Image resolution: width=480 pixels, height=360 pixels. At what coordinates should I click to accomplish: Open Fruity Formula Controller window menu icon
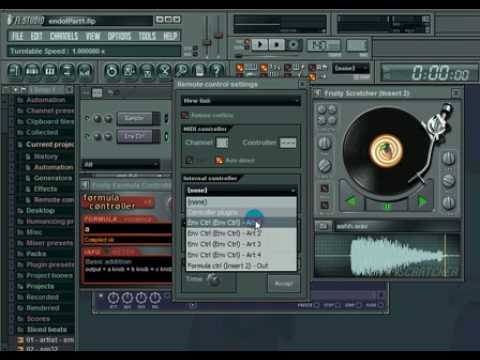point(85,185)
